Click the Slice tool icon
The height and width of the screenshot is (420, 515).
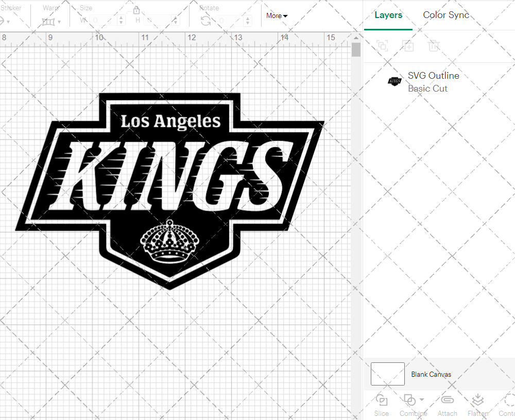click(382, 400)
